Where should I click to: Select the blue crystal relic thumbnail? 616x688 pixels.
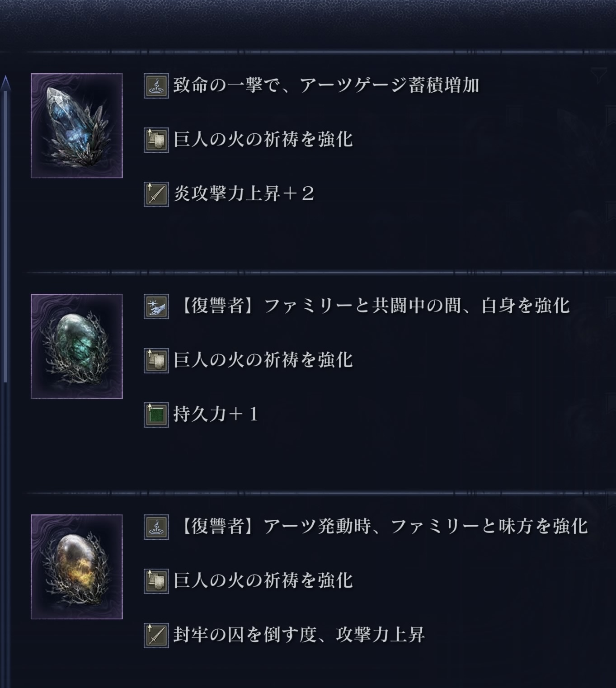tap(77, 126)
